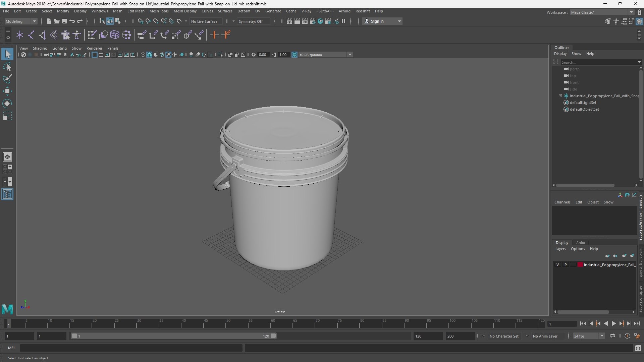Open the Modeling menu set dropdown
Screen dimensions: 644x362
(x=21, y=21)
